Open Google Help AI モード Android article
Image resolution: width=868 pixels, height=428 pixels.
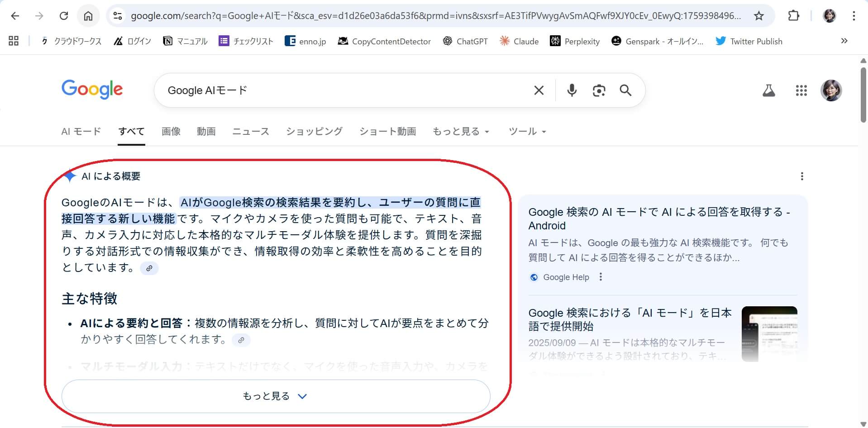pos(659,219)
